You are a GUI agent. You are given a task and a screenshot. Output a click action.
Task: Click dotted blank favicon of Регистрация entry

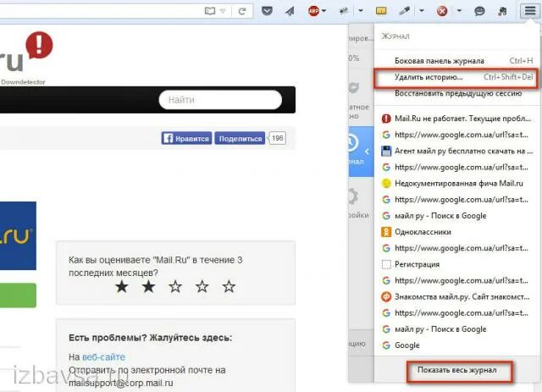pyautogui.click(x=386, y=264)
